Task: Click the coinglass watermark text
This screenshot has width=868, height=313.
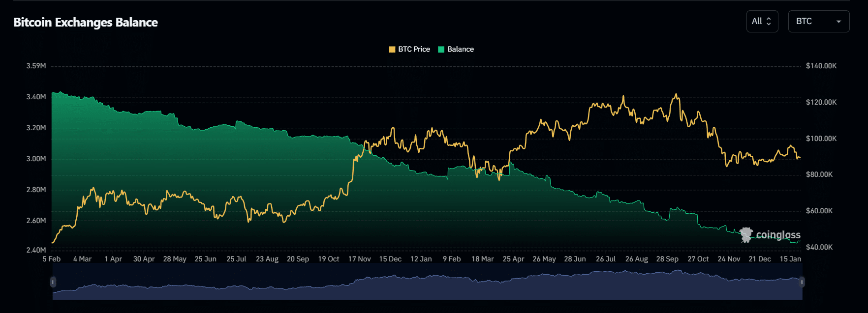Action: point(778,235)
